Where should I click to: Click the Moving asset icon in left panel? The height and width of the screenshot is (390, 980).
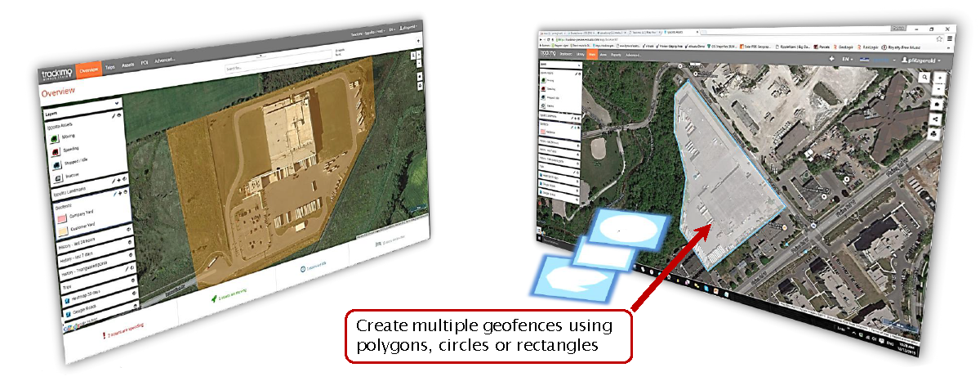[54, 138]
